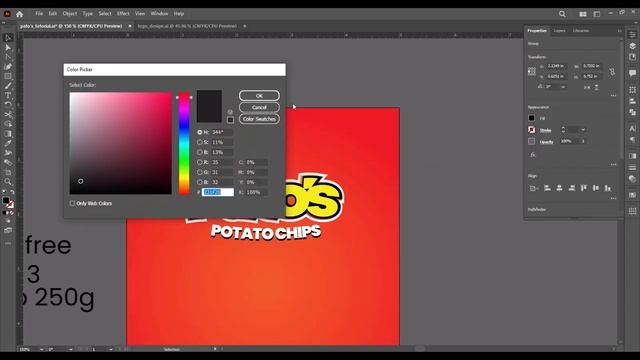
Task: Select the Gradient tool in toolbar
Action: (x=8, y=134)
